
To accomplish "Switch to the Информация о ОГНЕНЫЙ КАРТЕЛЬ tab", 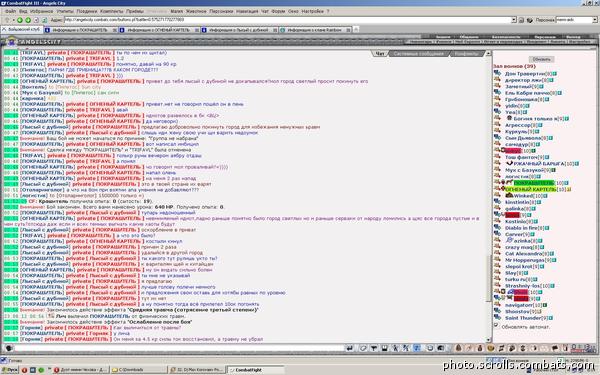I will (x=158, y=30).
